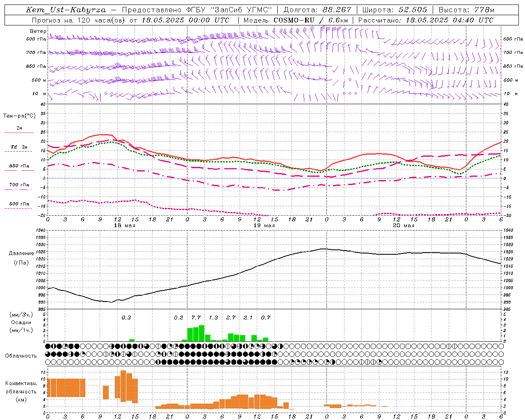This screenshot has width=525, height=420.
Task: Click the 2.1 precipitation total value
Action: (248, 317)
